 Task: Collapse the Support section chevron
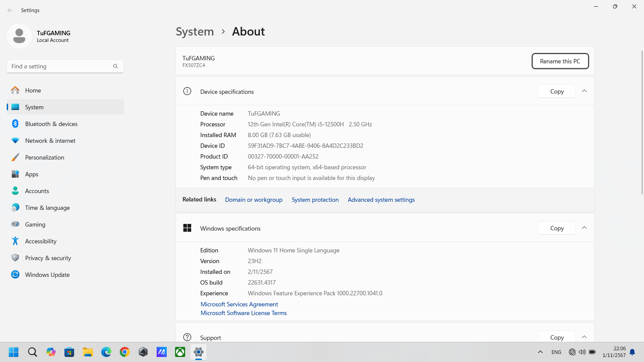pyautogui.click(x=584, y=337)
